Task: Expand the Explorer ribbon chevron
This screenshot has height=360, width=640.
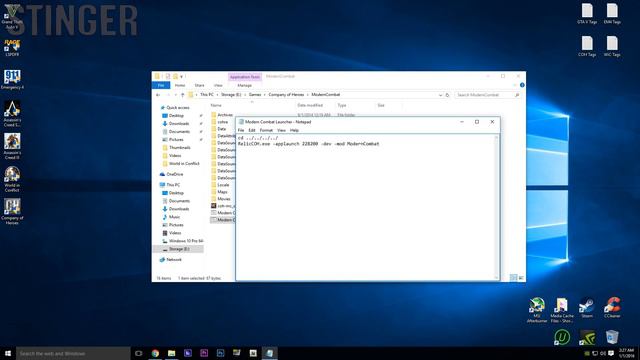Action: (515, 85)
